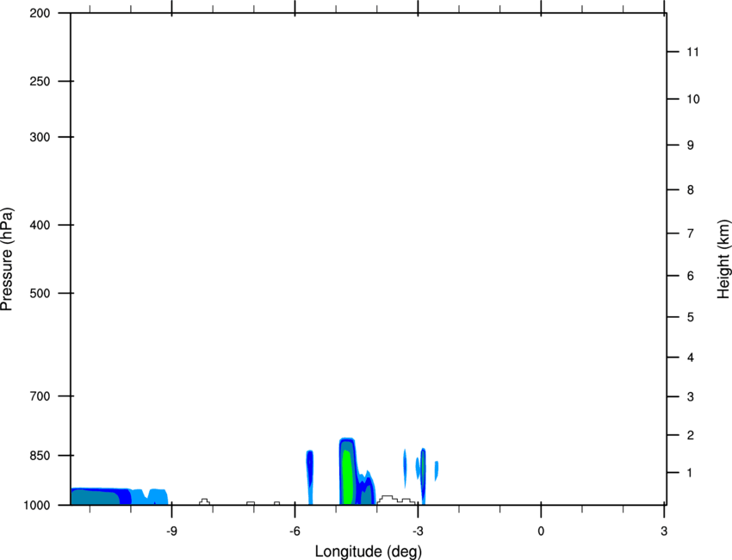Click the 1 km height label
This screenshot has height=560, width=732.
(691, 473)
